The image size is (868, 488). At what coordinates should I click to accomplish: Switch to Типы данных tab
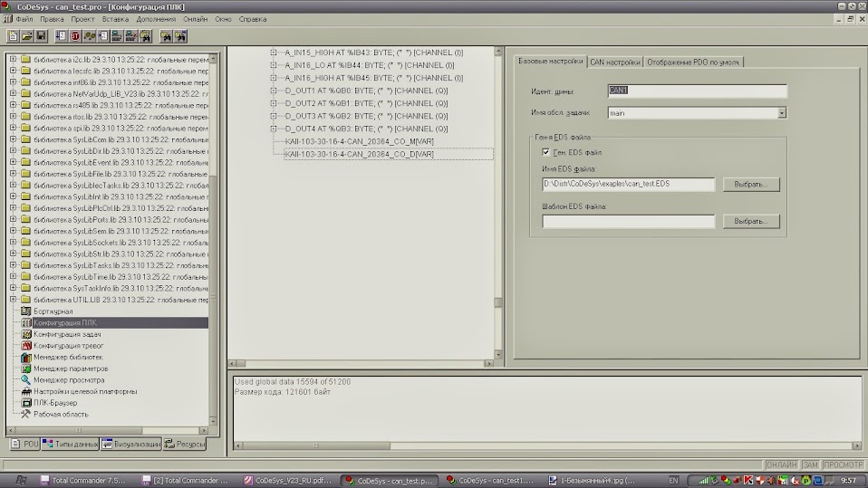pyautogui.click(x=71, y=444)
